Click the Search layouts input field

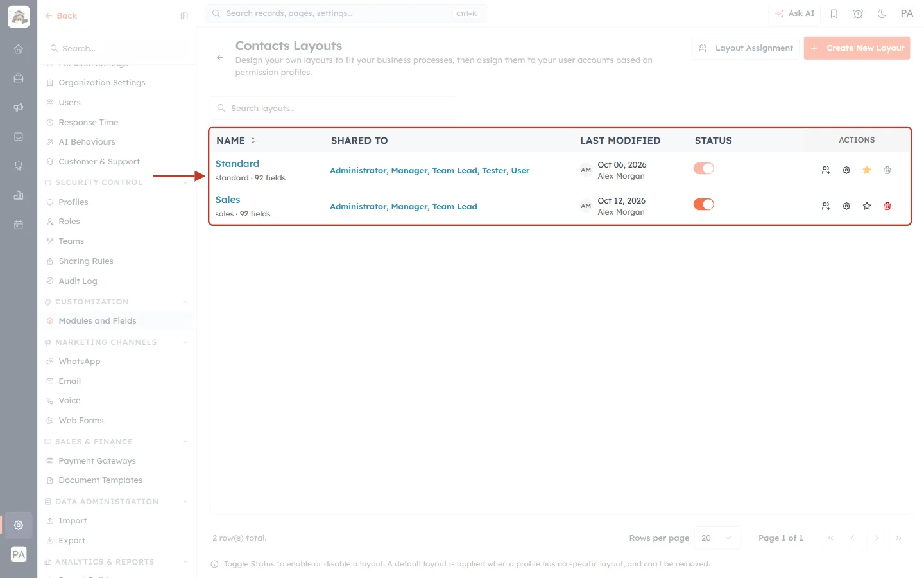(333, 108)
